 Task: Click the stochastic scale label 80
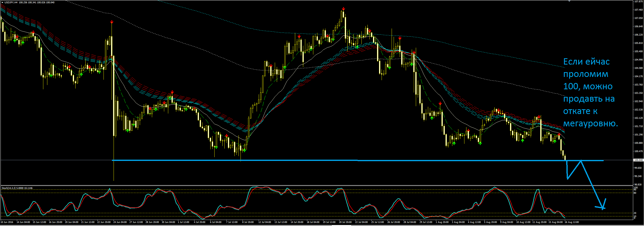pos(635,193)
